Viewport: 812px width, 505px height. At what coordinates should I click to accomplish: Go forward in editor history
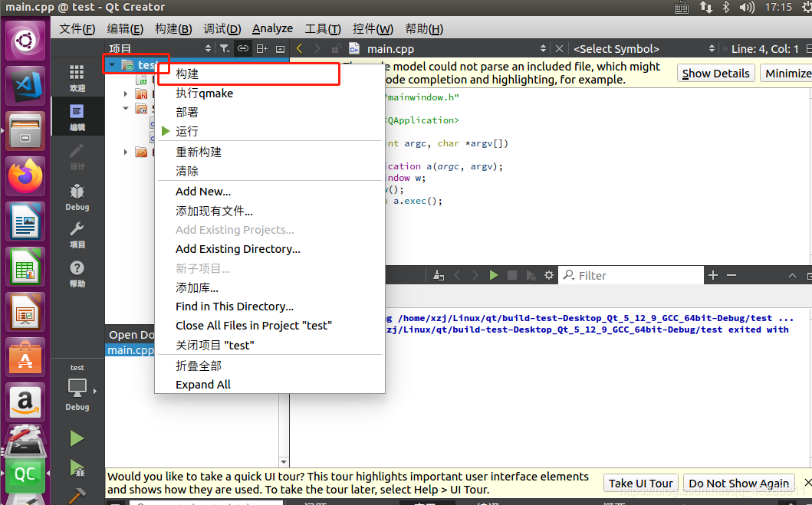317,48
